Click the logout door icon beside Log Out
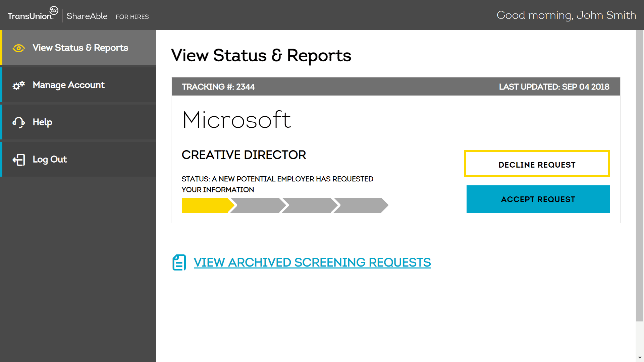Screen dimensions: 644x362 click(x=19, y=160)
